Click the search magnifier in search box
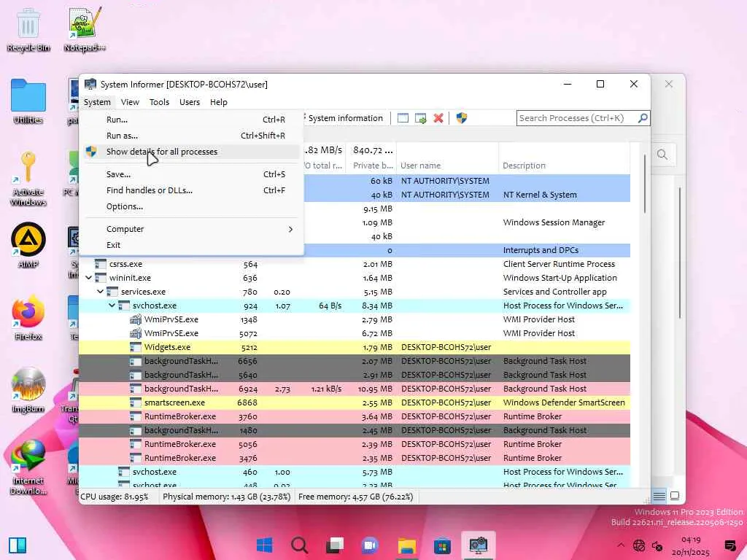Viewport: 747px width, 560px height. [642, 117]
